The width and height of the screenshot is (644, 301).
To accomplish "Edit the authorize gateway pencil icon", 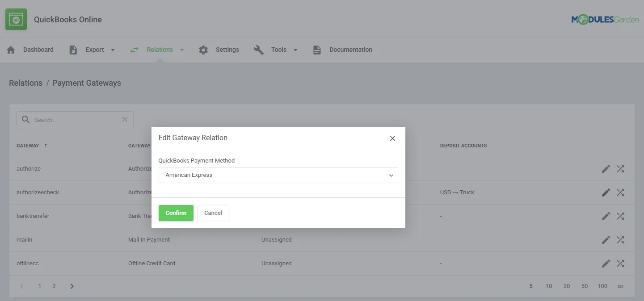I will [x=606, y=169].
